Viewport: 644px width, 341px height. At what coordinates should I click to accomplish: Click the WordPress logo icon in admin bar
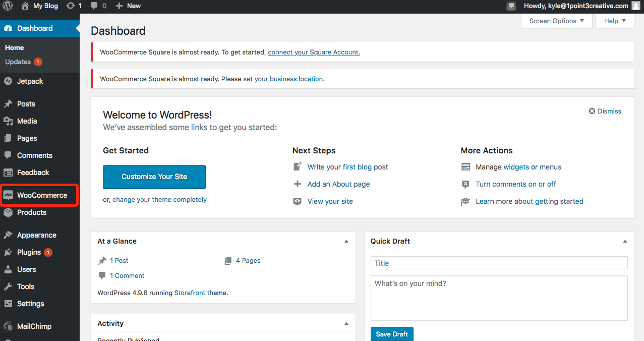(8, 6)
